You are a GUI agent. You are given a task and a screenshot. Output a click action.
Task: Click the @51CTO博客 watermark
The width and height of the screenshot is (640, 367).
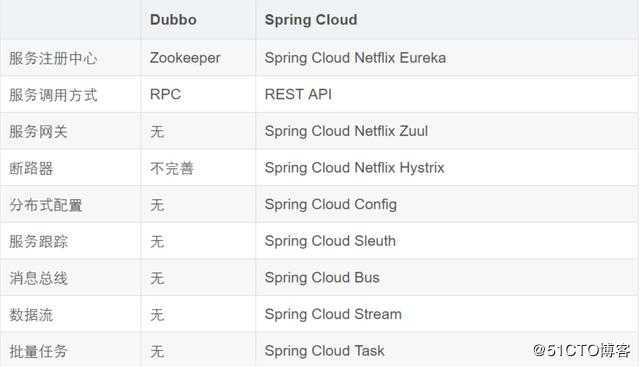click(582, 351)
